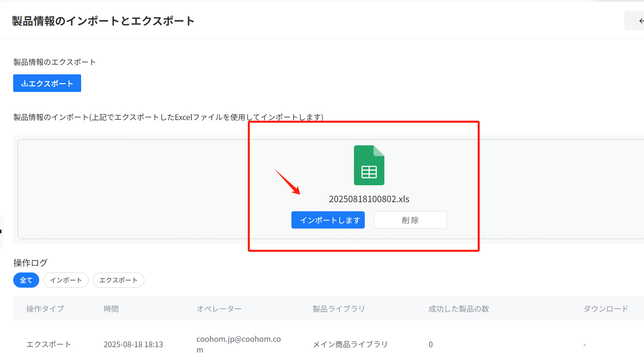The height and width of the screenshot is (360, 644).
Task: Click the page title 製品情報のインポートとエクスポート
Action: tap(103, 21)
